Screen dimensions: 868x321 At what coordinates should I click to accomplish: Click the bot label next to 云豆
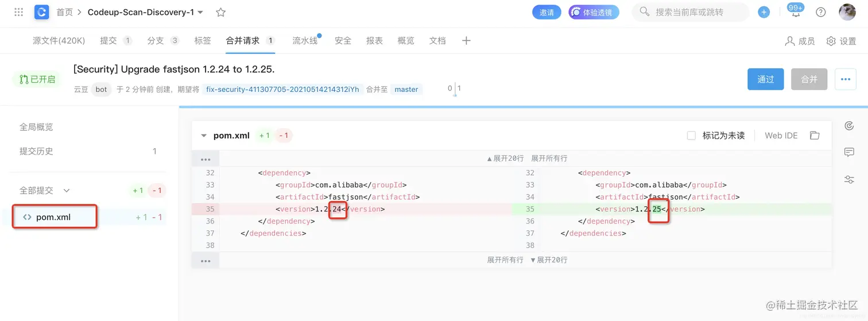[x=102, y=90]
